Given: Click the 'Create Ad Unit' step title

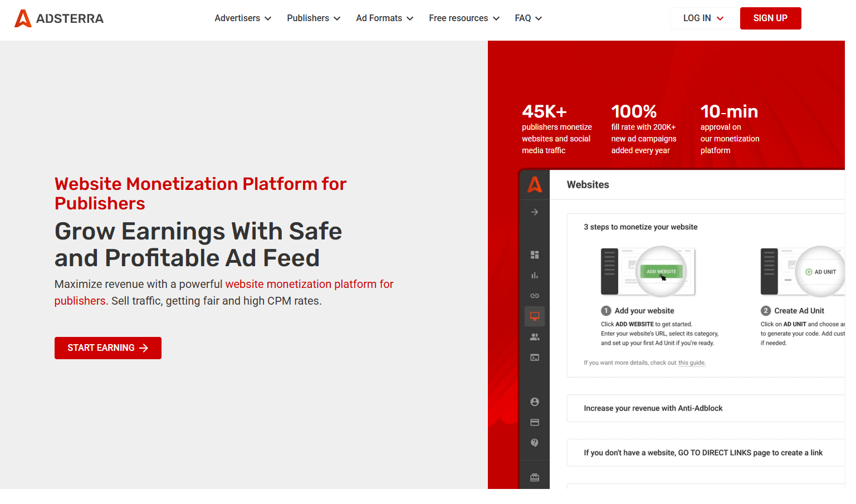Looking at the screenshot, I should pos(799,311).
